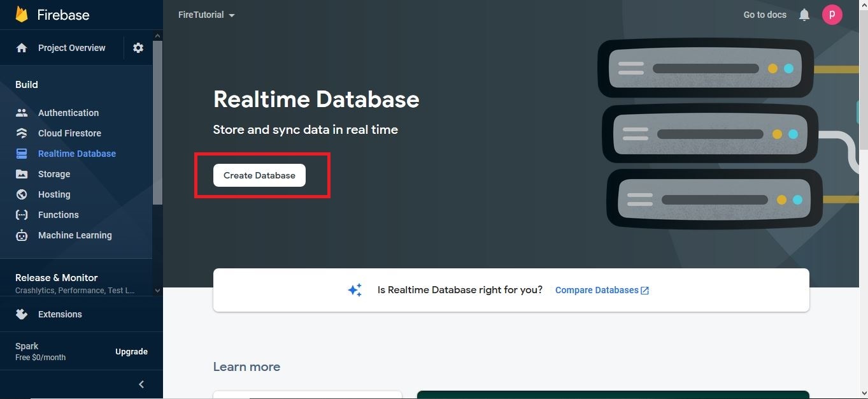The height and width of the screenshot is (399, 868).
Task: Collapse the left sidebar
Action: 141,384
